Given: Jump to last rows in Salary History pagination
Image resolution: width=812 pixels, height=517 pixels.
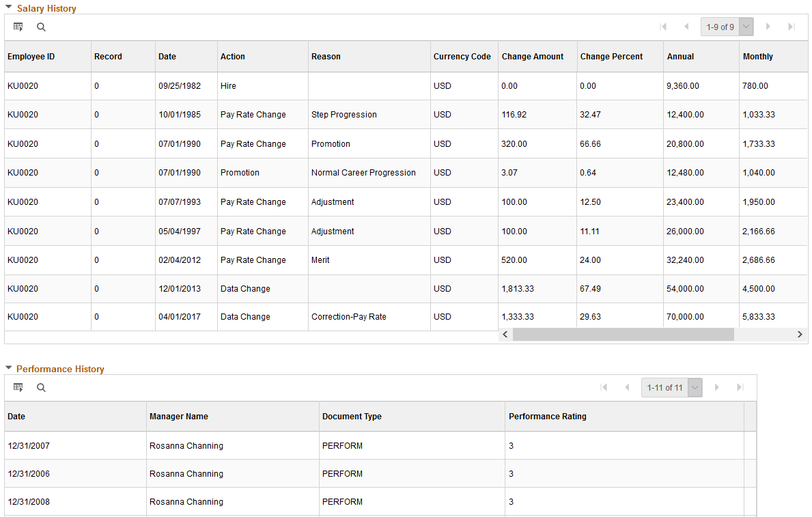Looking at the screenshot, I should (792, 27).
